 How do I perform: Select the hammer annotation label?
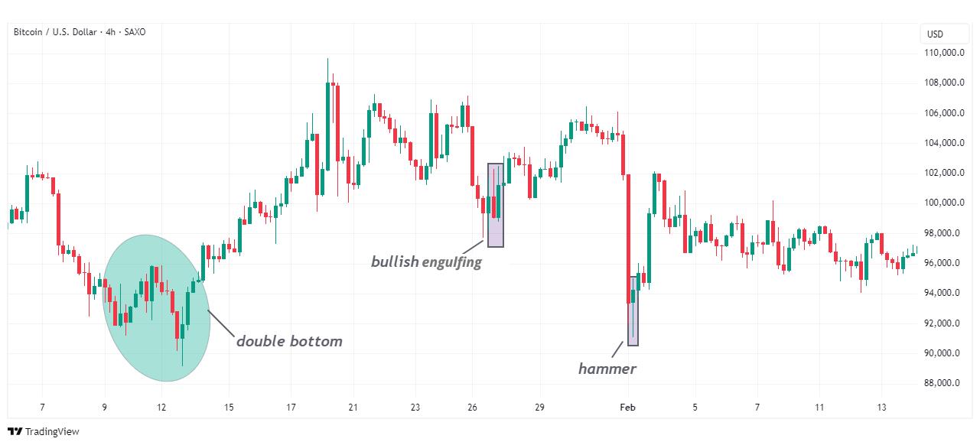607,369
